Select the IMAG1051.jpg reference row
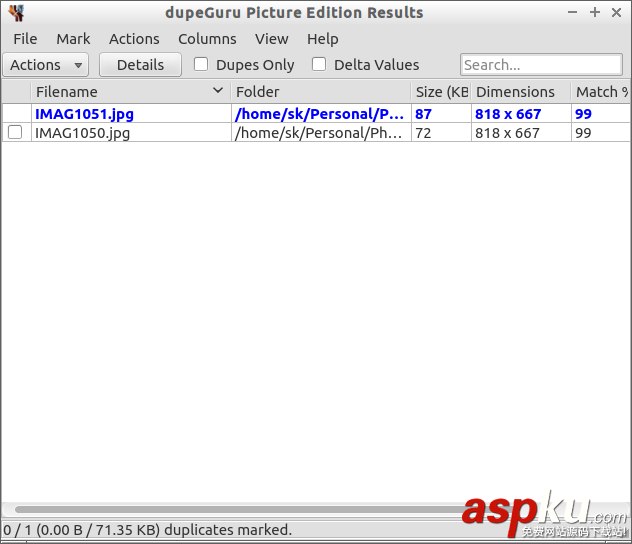Image resolution: width=632 pixels, height=544 pixels. point(316,114)
